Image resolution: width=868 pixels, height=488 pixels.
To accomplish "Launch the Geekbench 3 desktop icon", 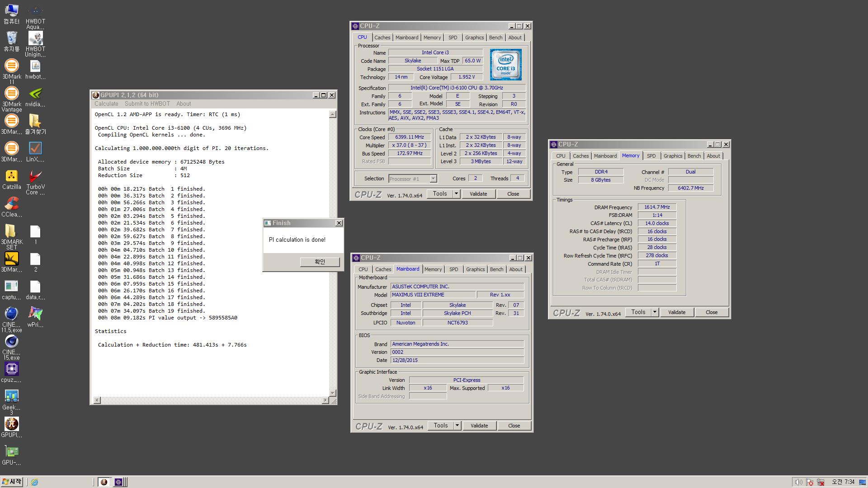I will point(11,402).
